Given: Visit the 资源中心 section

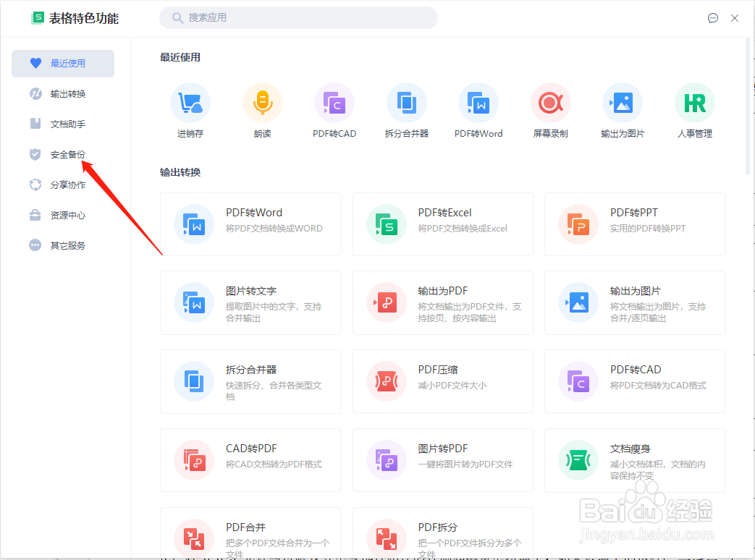Looking at the screenshot, I should click(x=62, y=215).
